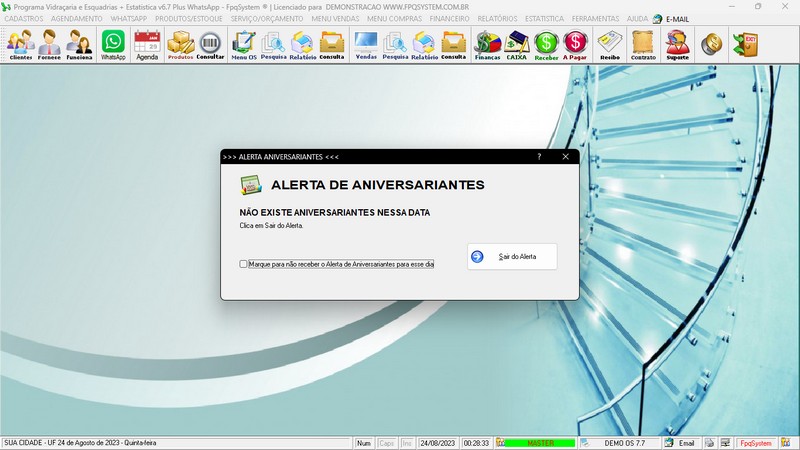Open the Recibo receipt icon

(610, 45)
